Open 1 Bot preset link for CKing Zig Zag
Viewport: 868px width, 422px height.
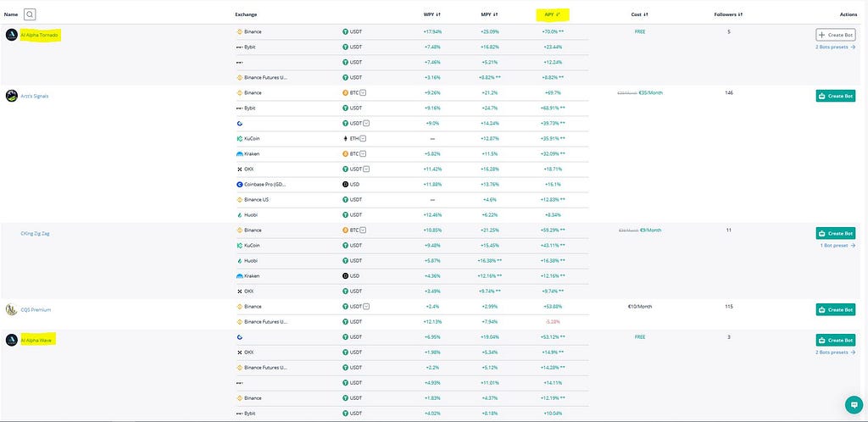(837, 245)
